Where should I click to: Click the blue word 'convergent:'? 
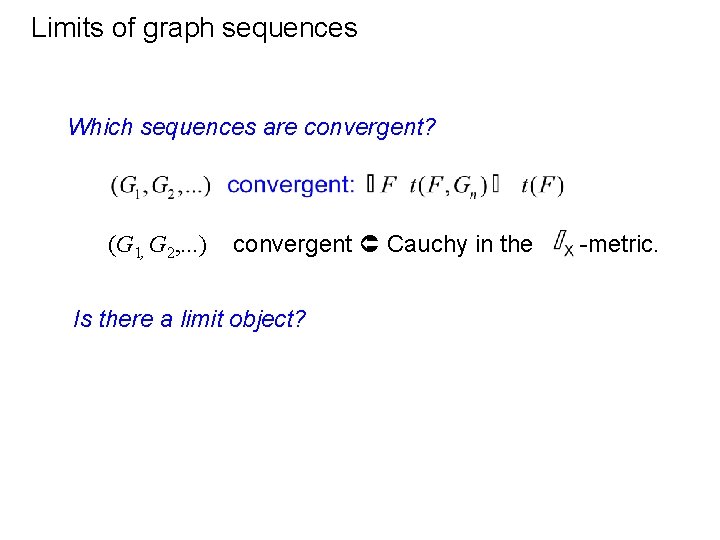coord(291,185)
